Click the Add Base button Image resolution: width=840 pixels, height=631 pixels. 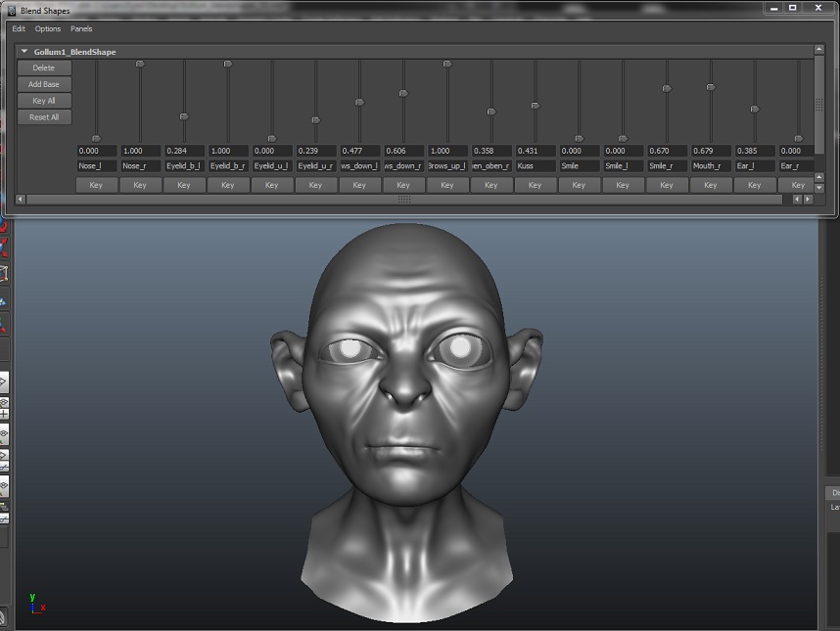click(44, 84)
